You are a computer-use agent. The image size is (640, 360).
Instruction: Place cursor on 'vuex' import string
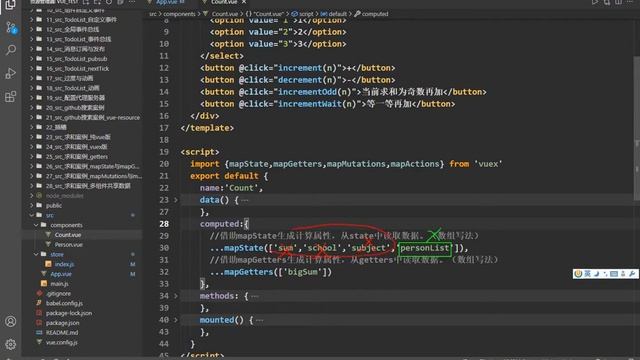point(488,164)
